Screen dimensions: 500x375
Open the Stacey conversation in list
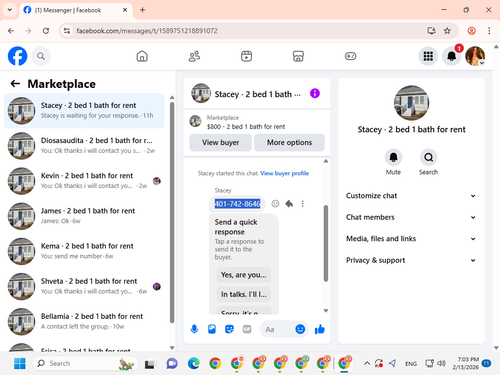point(84,111)
